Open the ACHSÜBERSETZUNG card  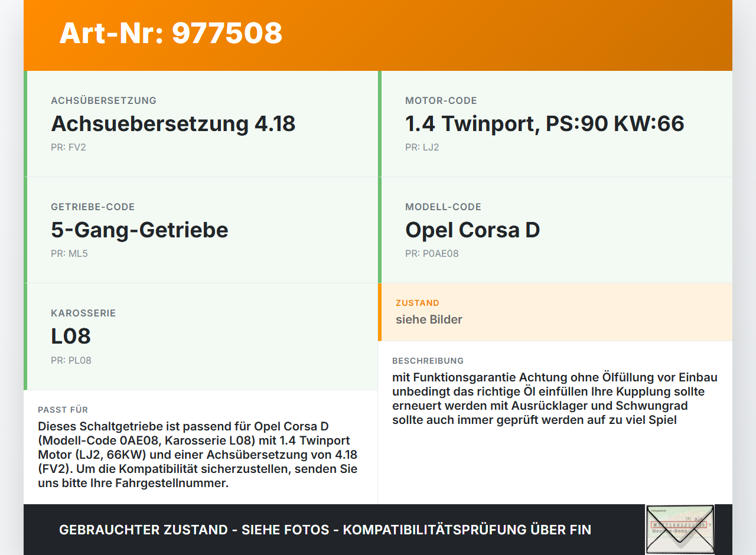[x=201, y=123]
